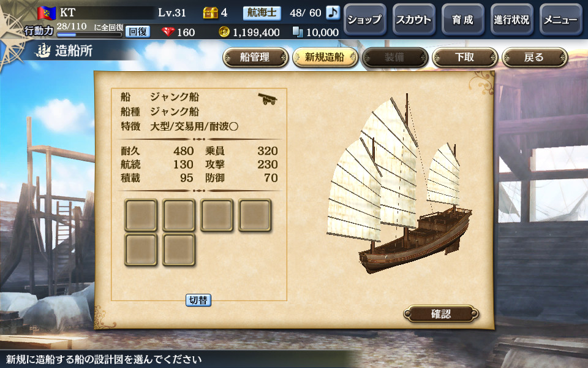Click the player flag icon
The height and width of the screenshot is (368, 588).
click(x=47, y=13)
